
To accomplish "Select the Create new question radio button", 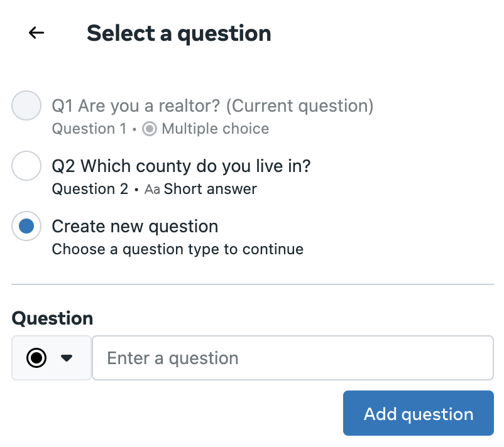I will pos(26,226).
